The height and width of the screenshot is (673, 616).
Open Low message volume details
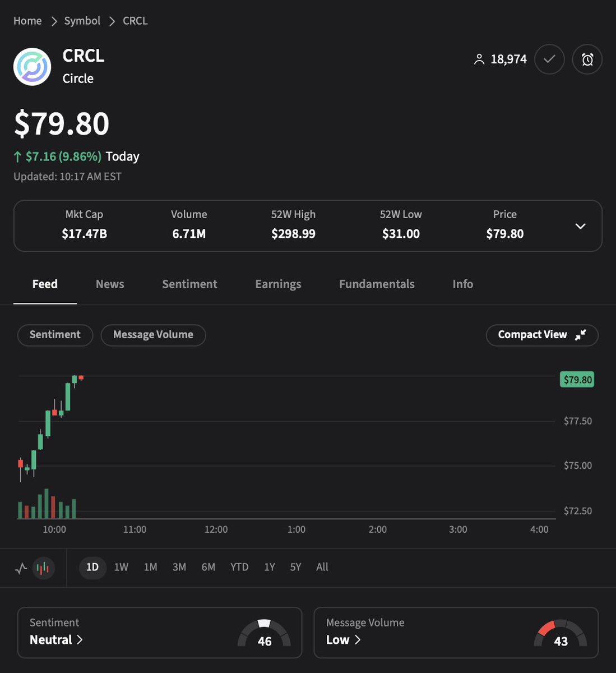point(343,639)
